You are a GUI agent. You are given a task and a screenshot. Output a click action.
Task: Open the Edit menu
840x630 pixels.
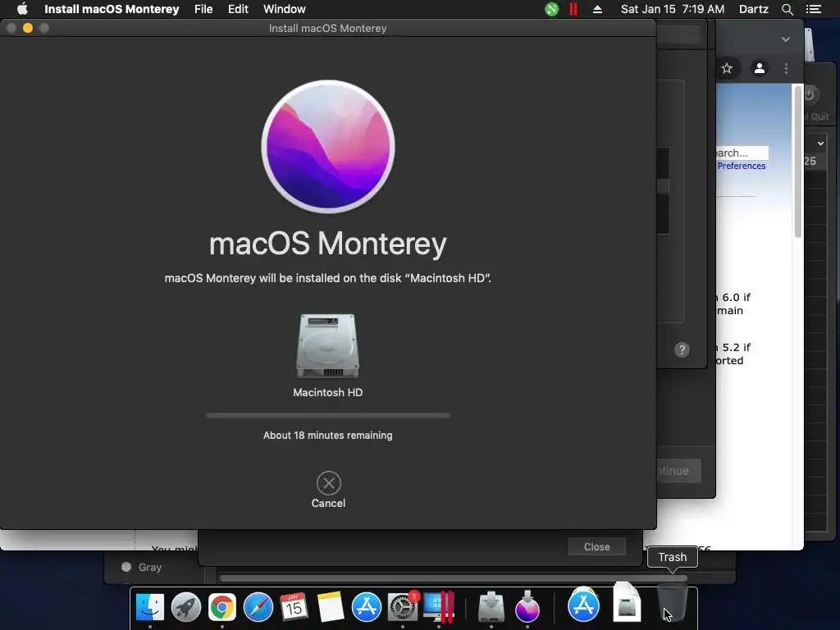click(x=238, y=9)
